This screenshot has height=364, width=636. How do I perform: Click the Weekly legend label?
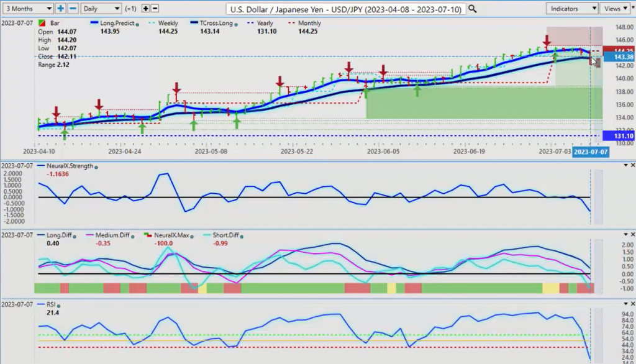(x=166, y=24)
